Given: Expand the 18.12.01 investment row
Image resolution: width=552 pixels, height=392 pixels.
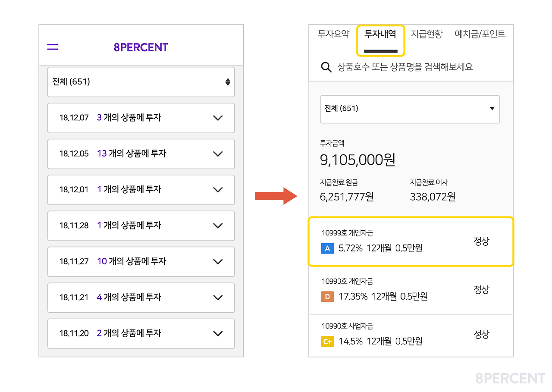Looking at the screenshot, I should (x=218, y=190).
